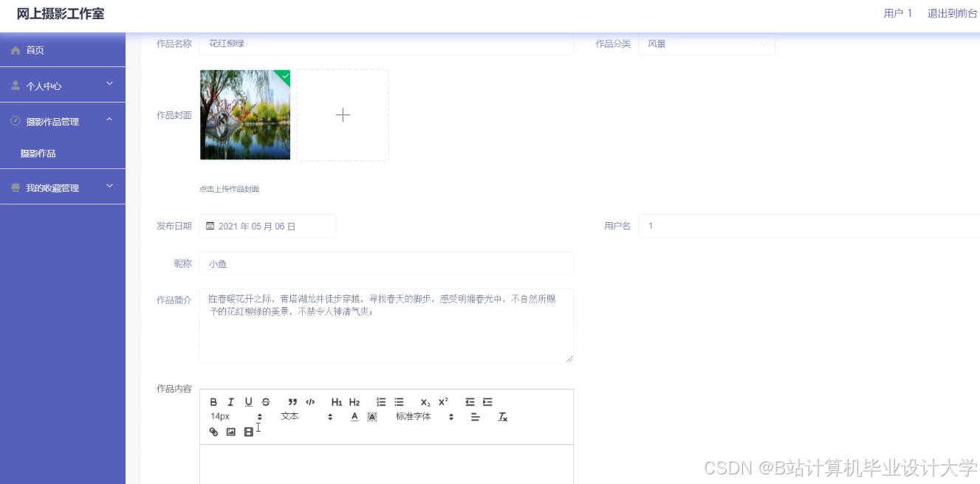Open the text alignment options
Screen dimensions: 980x484
476,417
